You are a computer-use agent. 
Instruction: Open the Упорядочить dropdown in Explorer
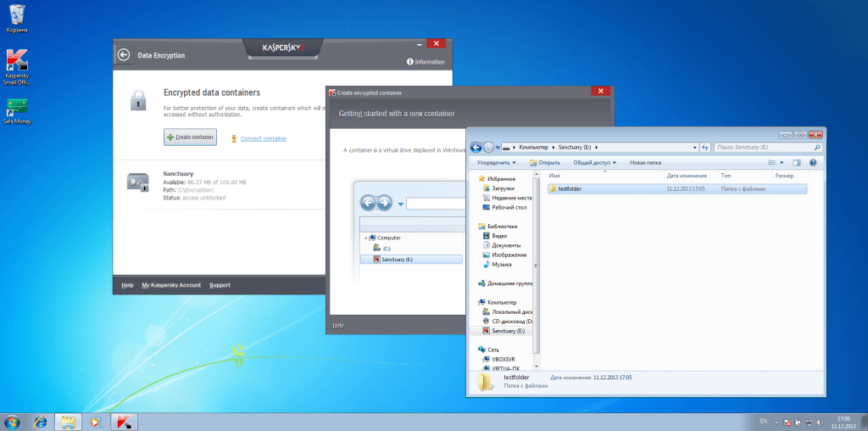tap(496, 163)
